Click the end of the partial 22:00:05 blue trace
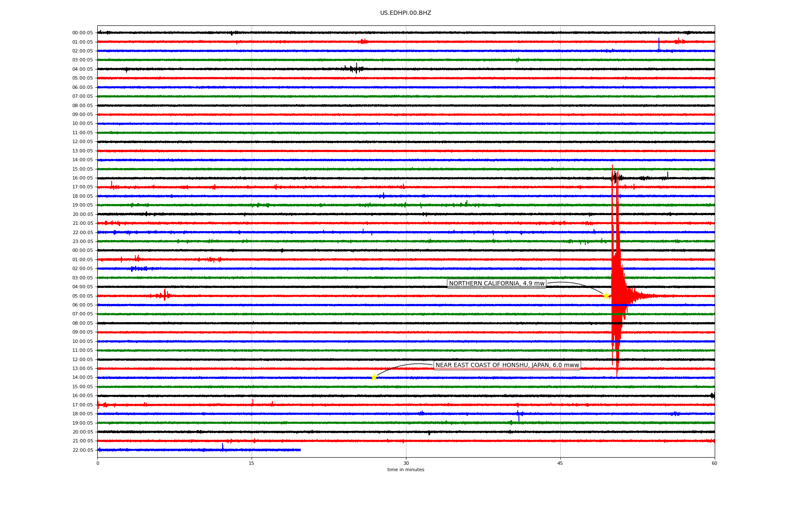The image size is (812, 508). pos(300,450)
